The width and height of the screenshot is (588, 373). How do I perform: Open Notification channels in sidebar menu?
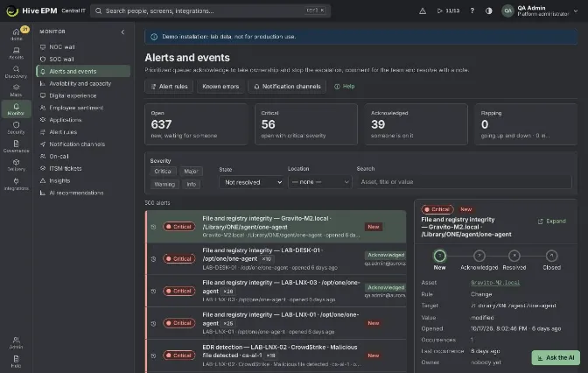click(83, 144)
